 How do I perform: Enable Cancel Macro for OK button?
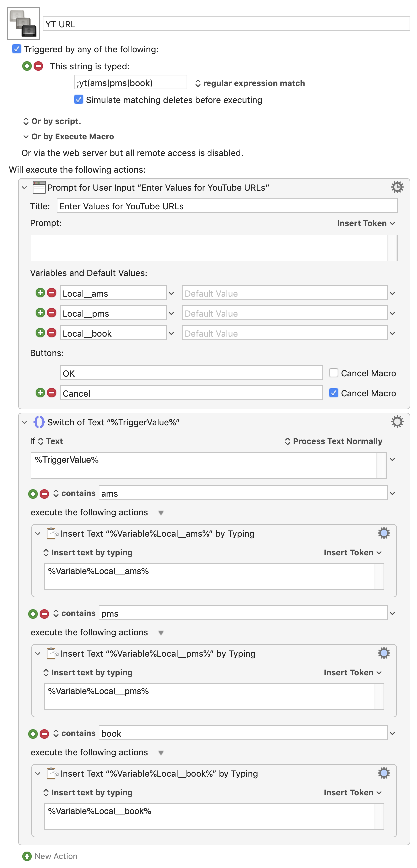tap(333, 373)
